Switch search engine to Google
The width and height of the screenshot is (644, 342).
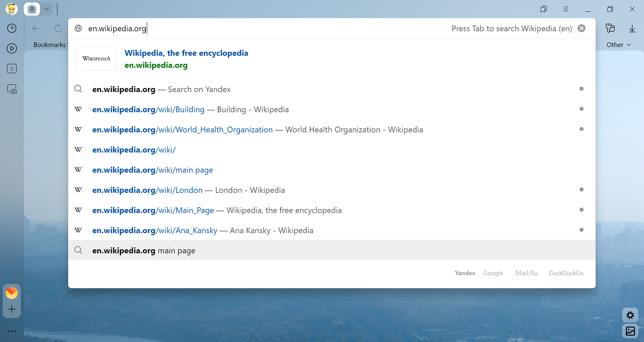point(493,273)
